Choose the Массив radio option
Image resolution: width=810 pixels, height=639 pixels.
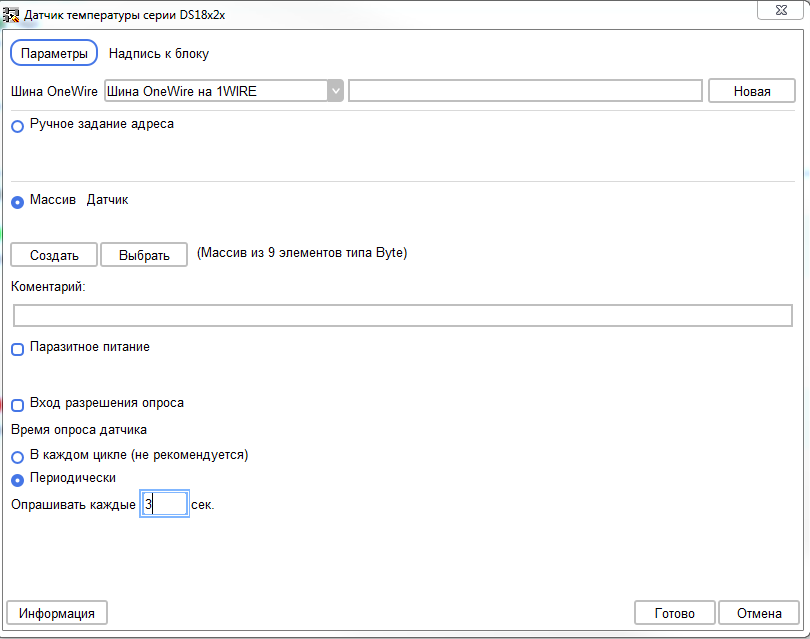tap(17, 201)
